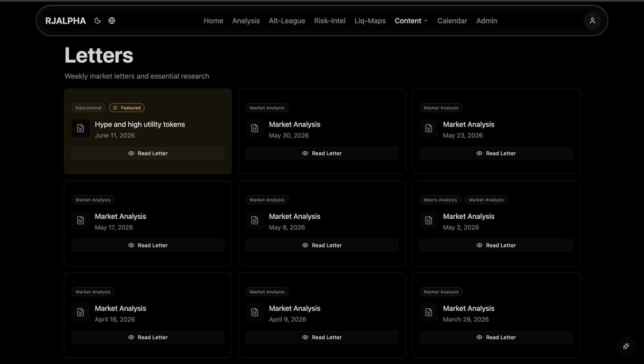Read Letter for May 2, 2026
644x364 pixels.
point(496,246)
